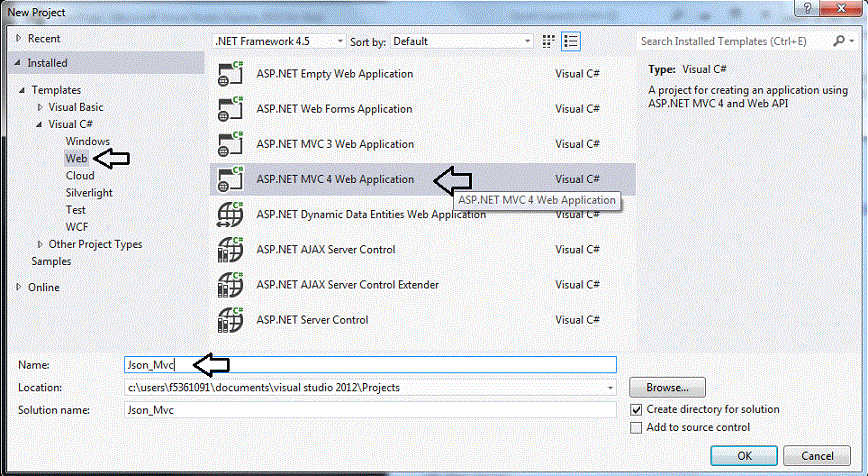This screenshot has width=868, height=476.
Task: Collapse the Installed section
Action: click(x=18, y=63)
